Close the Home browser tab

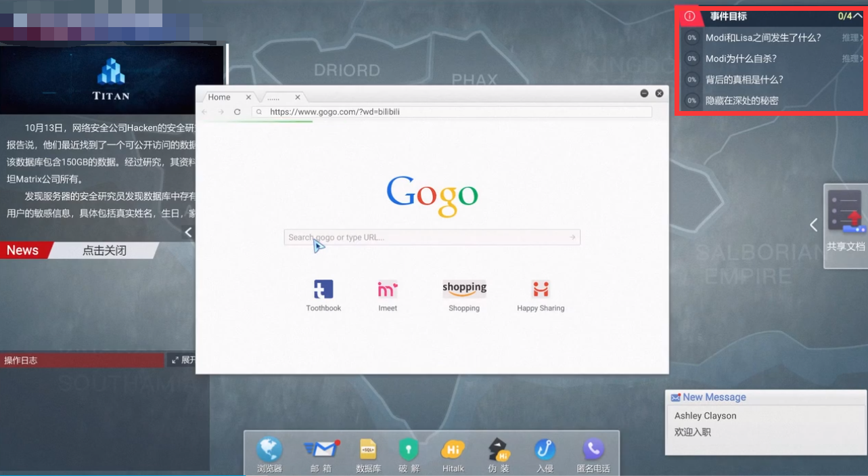248,98
